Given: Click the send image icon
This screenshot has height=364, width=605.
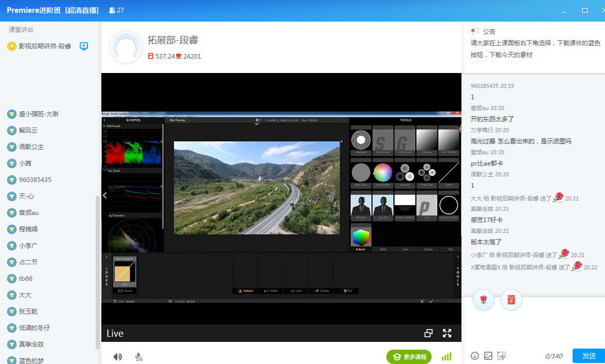Looking at the screenshot, I should (x=488, y=356).
